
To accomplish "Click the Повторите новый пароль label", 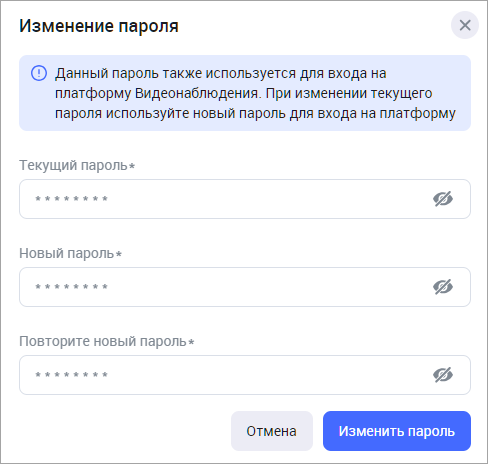I will 103,341.
